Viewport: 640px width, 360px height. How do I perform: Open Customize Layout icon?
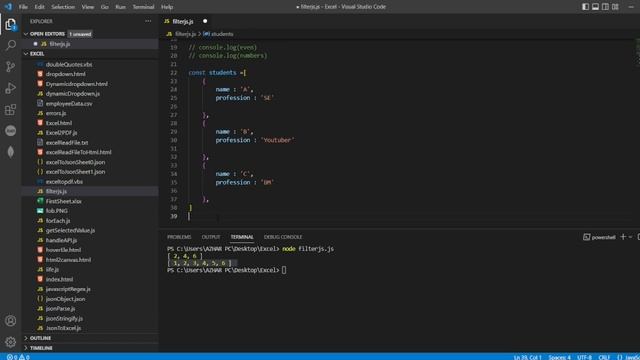[615, 7]
